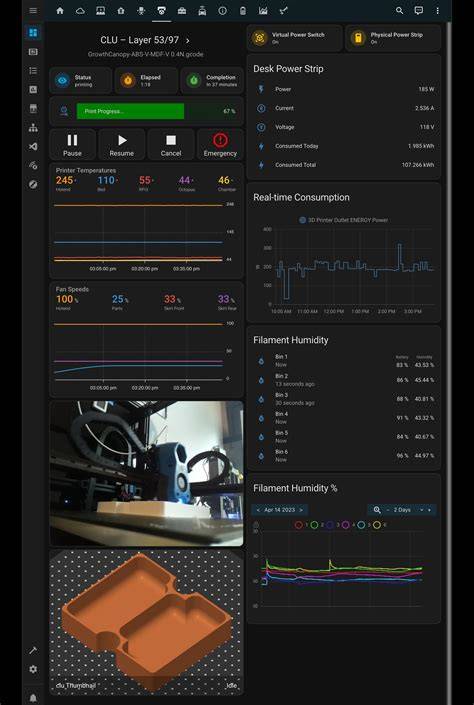Image resolution: width=474 pixels, height=705 pixels.
Task: Open the Logbook list in sidebar
Action: point(33,71)
